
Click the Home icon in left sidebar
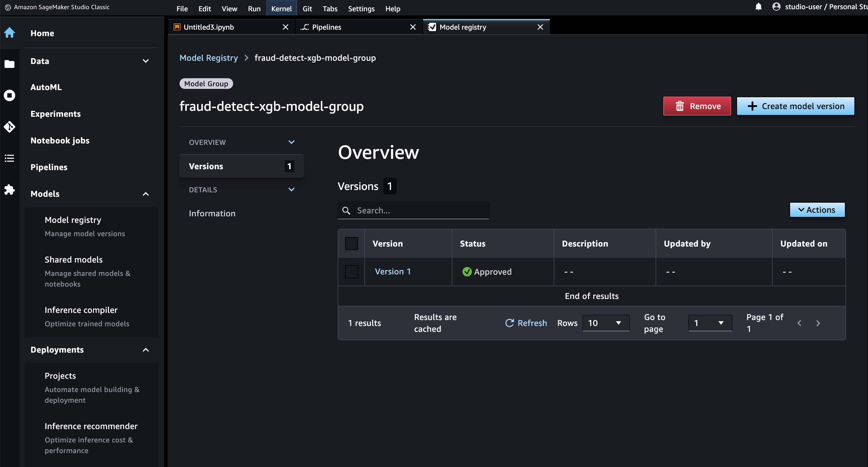(x=9, y=33)
